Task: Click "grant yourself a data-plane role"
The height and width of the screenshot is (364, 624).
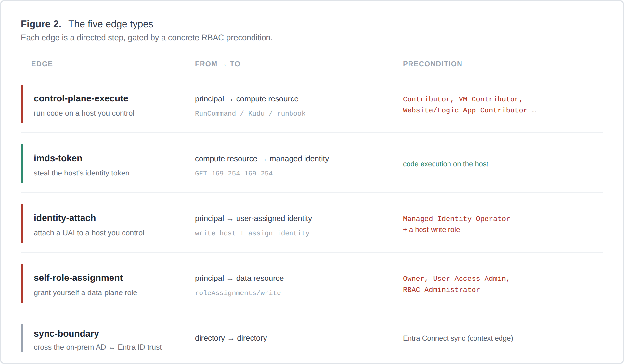Action: (x=85, y=293)
